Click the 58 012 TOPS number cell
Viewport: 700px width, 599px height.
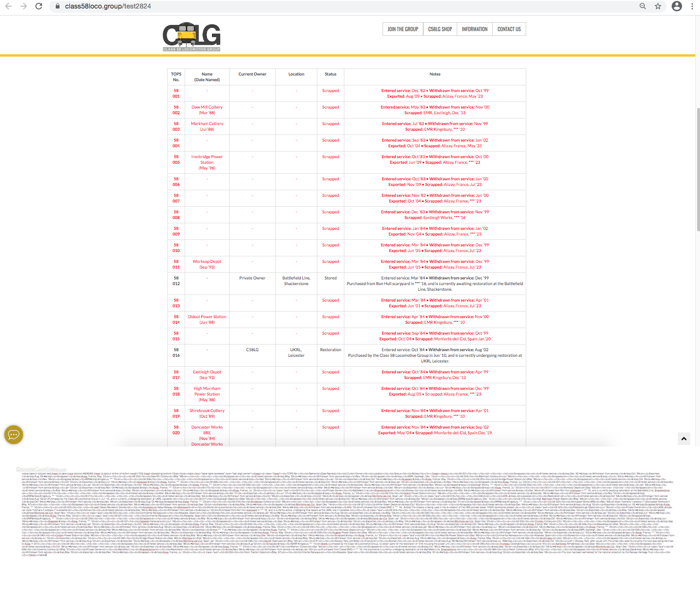(176, 284)
